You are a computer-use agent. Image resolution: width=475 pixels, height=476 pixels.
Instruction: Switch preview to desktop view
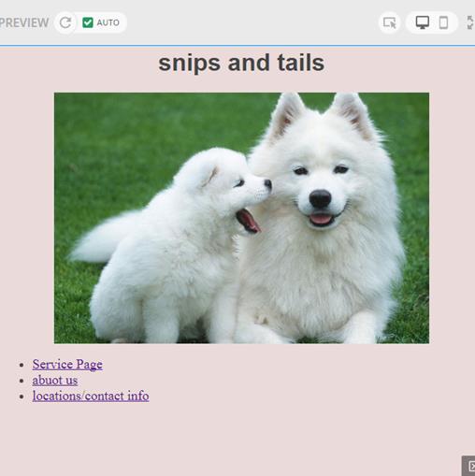click(x=423, y=22)
